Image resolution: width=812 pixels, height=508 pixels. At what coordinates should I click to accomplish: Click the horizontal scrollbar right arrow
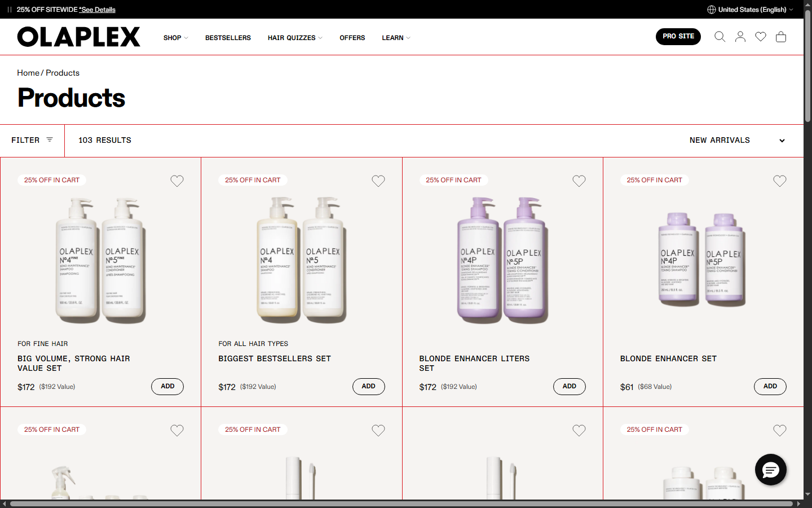798,503
